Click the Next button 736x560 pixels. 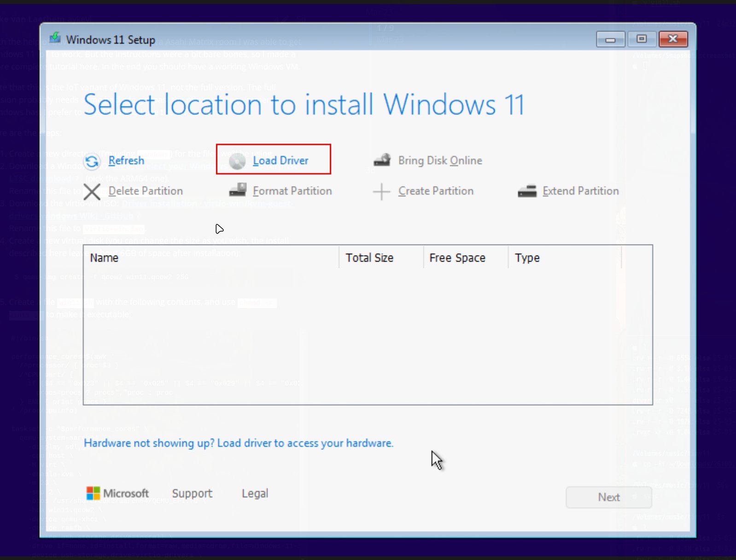pyautogui.click(x=609, y=497)
